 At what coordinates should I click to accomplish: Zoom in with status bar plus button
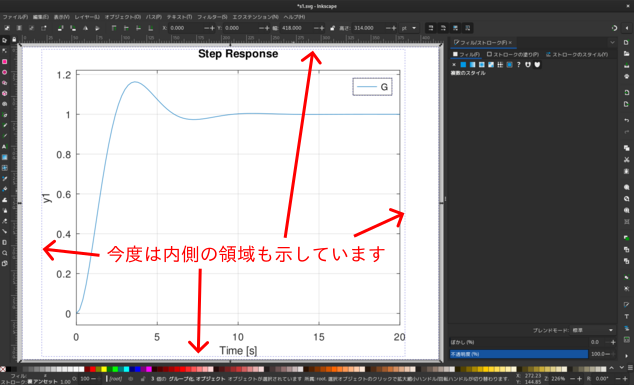pyautogui.click(x=579, y=379)
